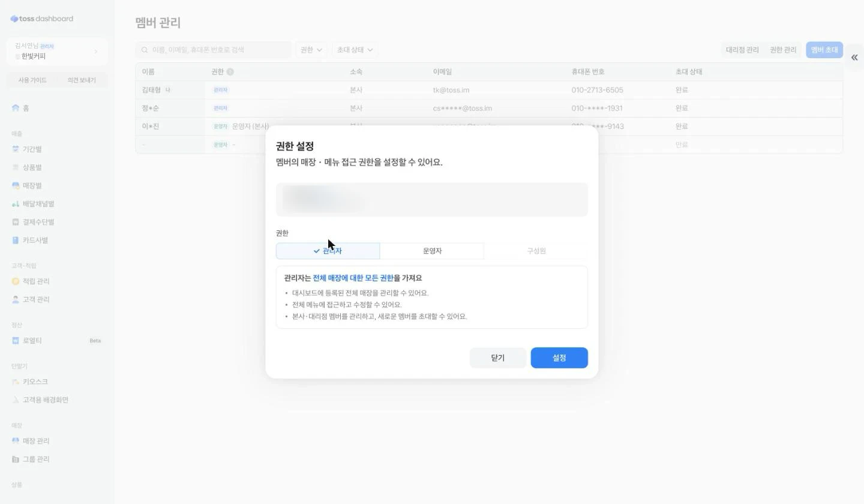Select the 구성원 permission option
Viewport: 864px width, 504px height.
pos(536,251)
